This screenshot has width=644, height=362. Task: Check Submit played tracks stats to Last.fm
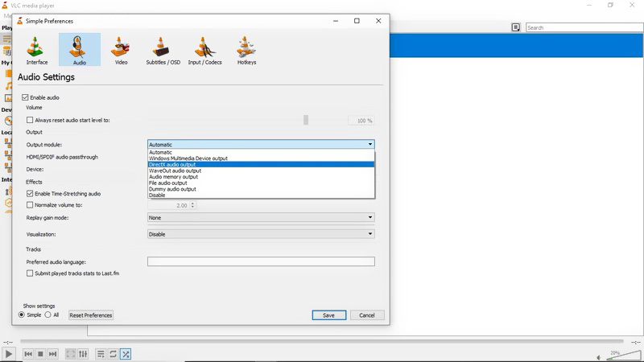pos(31,274)
